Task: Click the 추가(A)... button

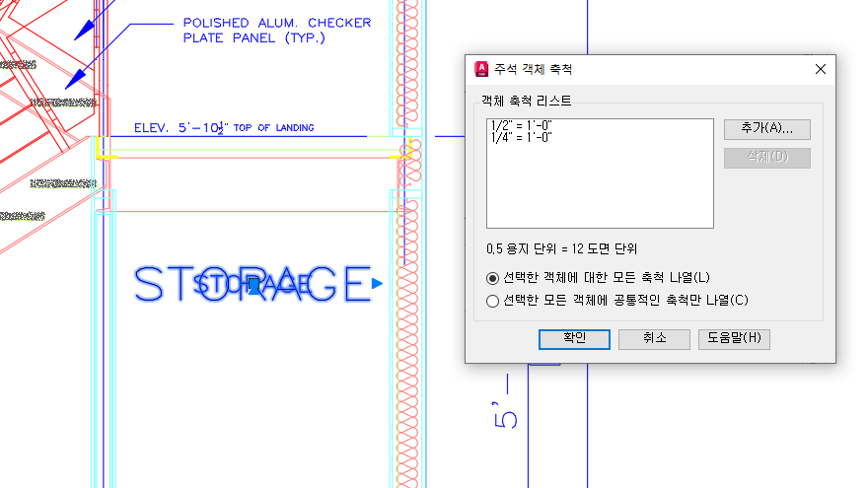Action: coord(767,129)
